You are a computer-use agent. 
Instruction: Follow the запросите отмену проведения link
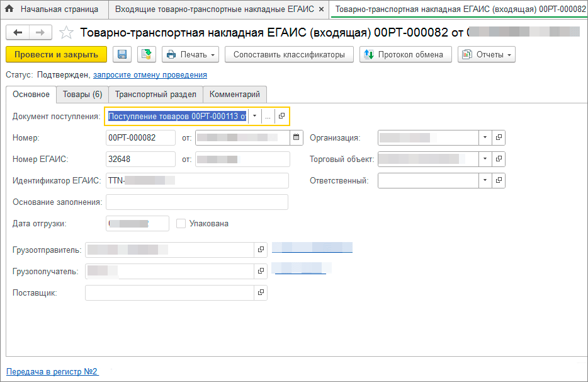click(150, 75)
